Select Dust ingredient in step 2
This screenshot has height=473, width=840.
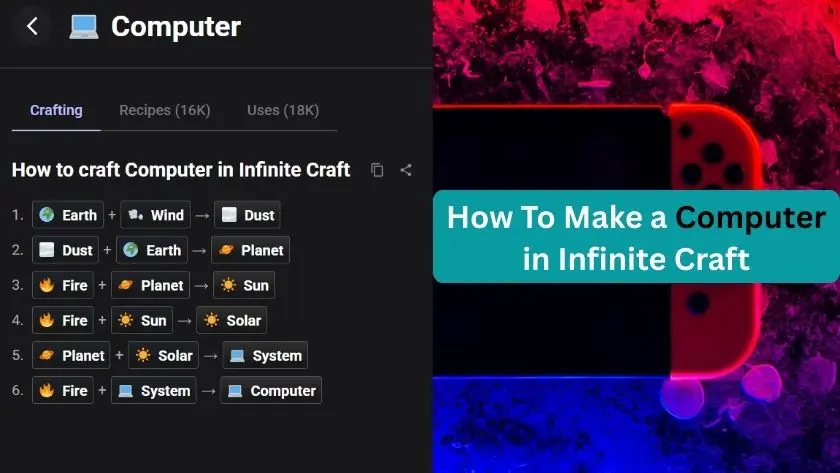click(65, 250)
